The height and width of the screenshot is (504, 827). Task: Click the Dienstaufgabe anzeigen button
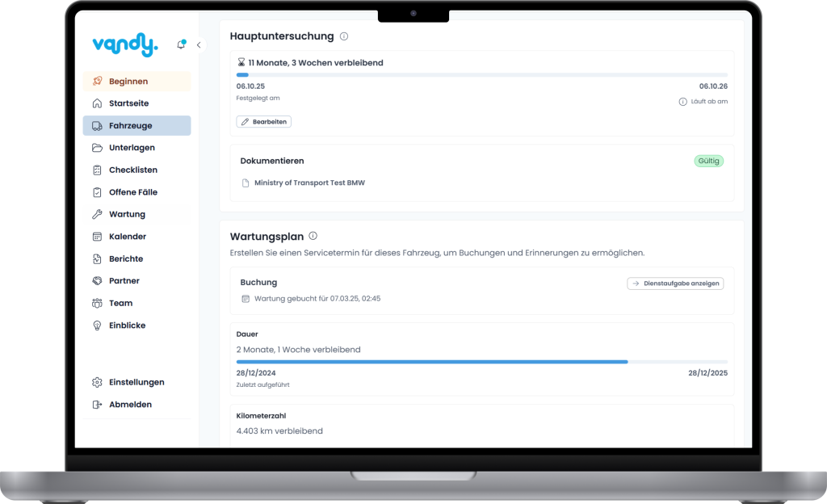[675, 283]
